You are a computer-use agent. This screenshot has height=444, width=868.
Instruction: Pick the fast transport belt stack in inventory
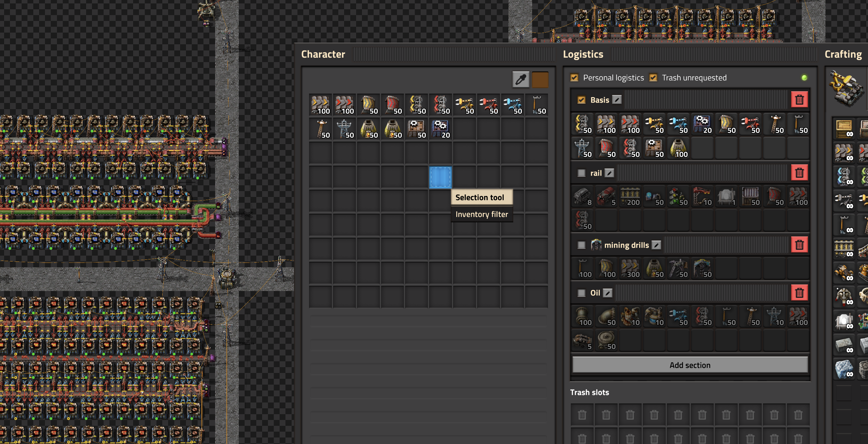coord(344,105)
